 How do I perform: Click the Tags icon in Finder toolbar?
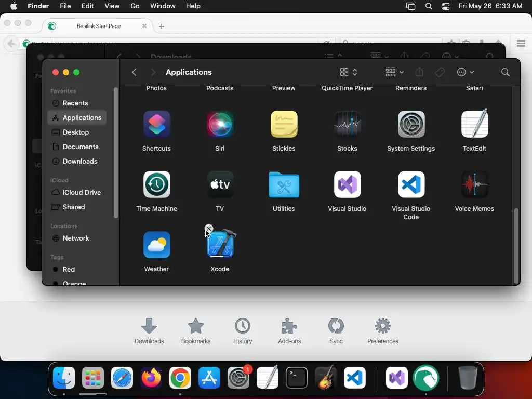coord(440,72)
